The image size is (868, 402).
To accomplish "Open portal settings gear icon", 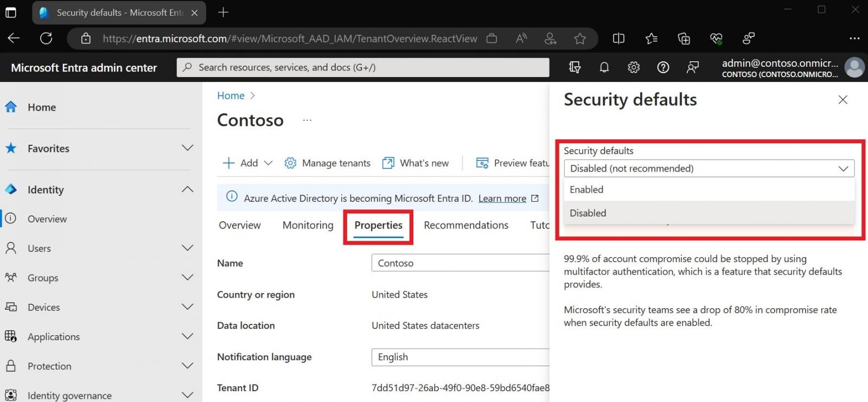I will click(x=634, y=67).
